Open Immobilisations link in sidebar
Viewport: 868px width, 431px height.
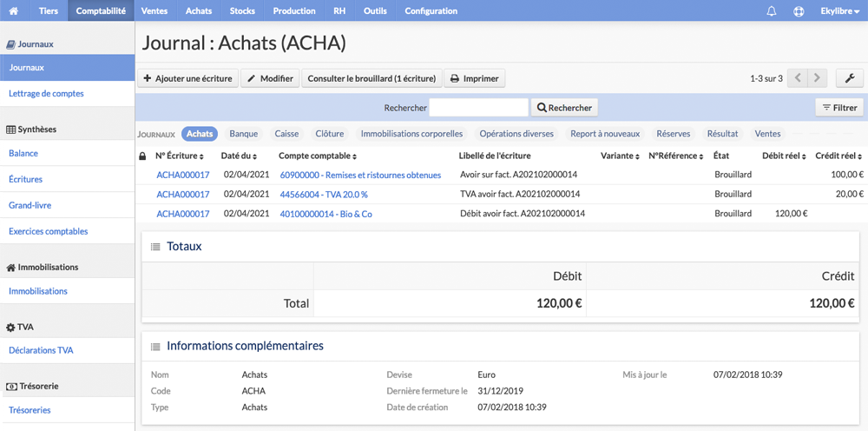point(68,291)
